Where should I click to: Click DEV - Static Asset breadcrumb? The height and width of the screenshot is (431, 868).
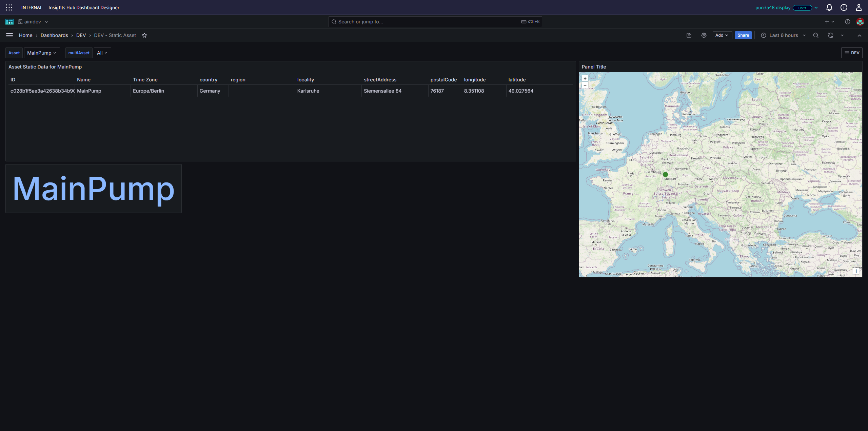115,35
